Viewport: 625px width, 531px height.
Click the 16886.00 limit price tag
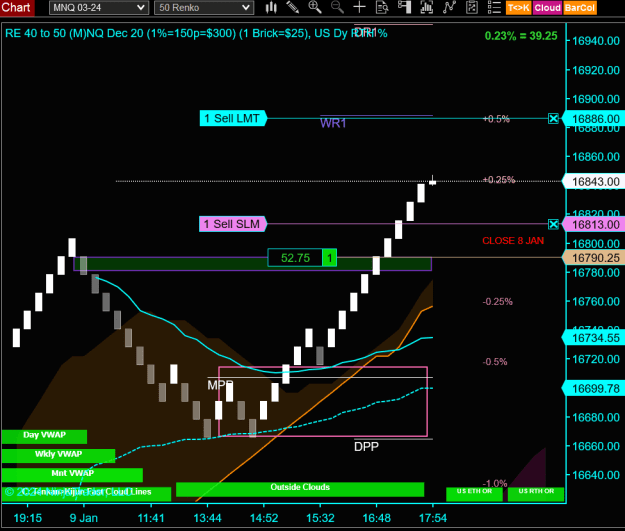coord(595,119)
